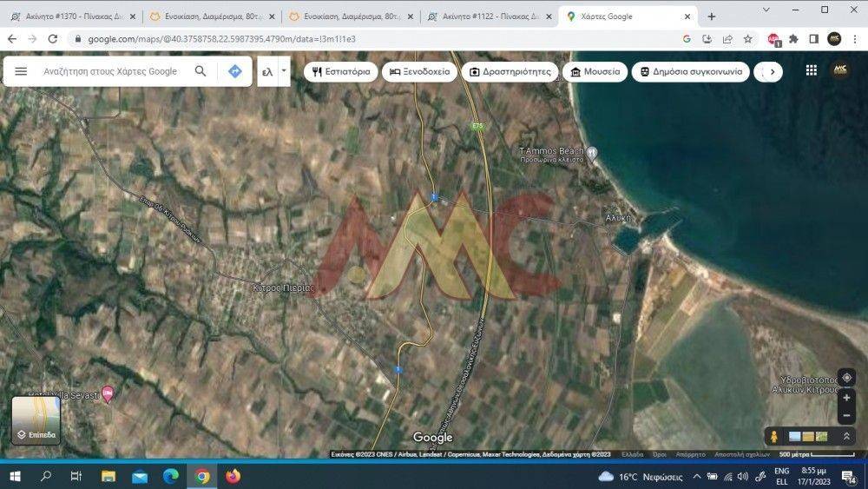Click the Απόρρητο footer link
The width and height of the screenshot is (868, 489).
690,454
